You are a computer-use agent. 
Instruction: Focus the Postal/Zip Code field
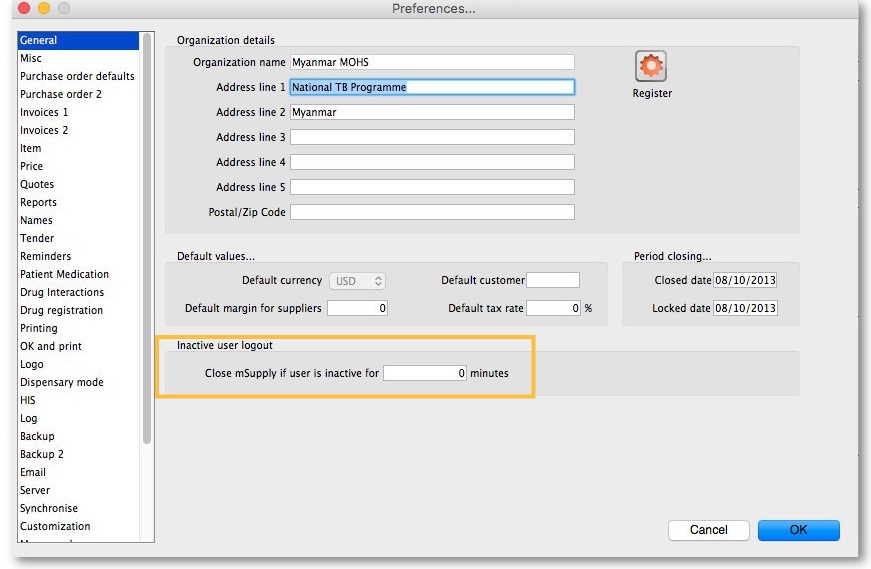coord(432,212)
